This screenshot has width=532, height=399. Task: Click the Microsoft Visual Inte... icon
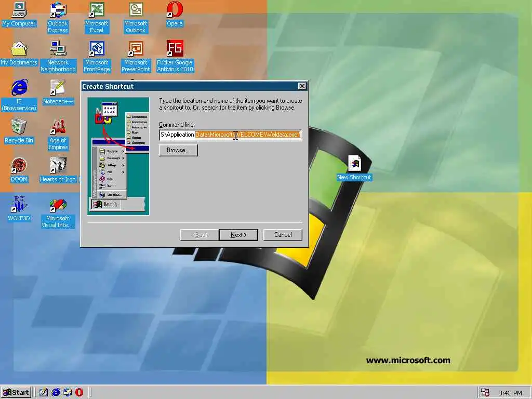(x=58, y=212)
